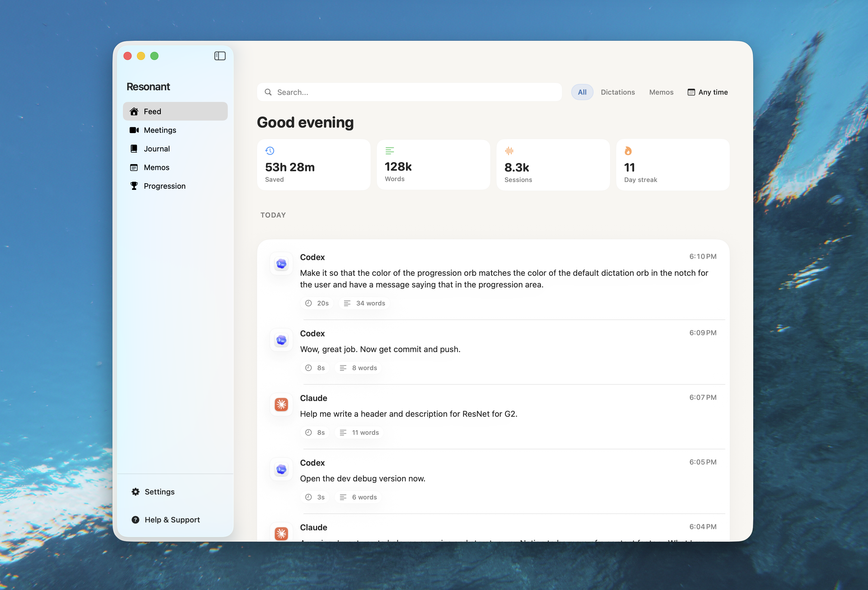Open the 128k Words stat card

click(433, 165)
